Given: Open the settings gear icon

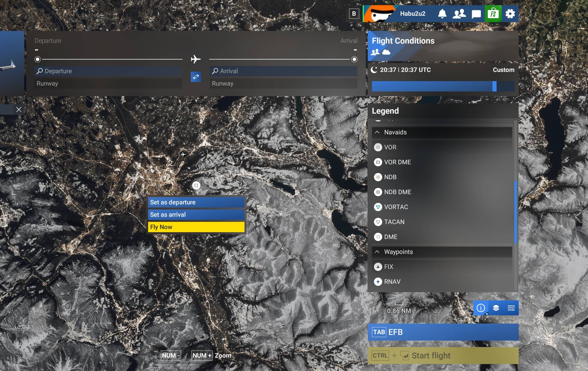Looking at the screenshot, I should pos(510,14).
